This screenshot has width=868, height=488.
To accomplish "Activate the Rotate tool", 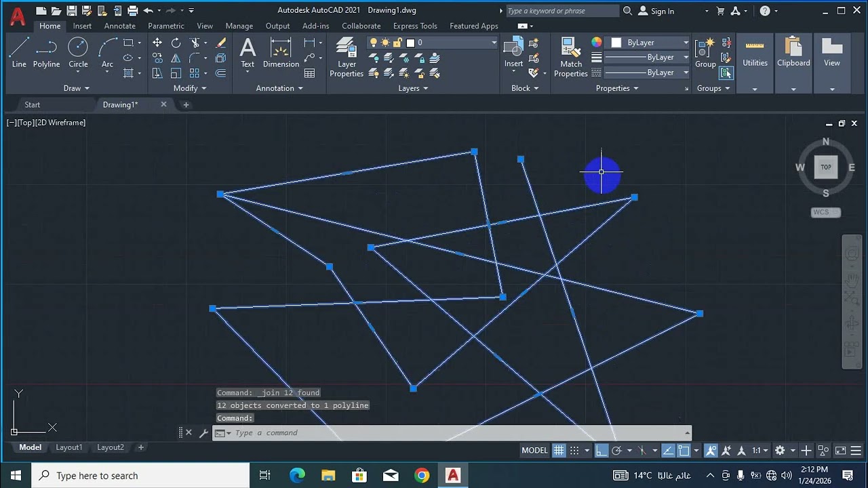I will pos(176,43).
